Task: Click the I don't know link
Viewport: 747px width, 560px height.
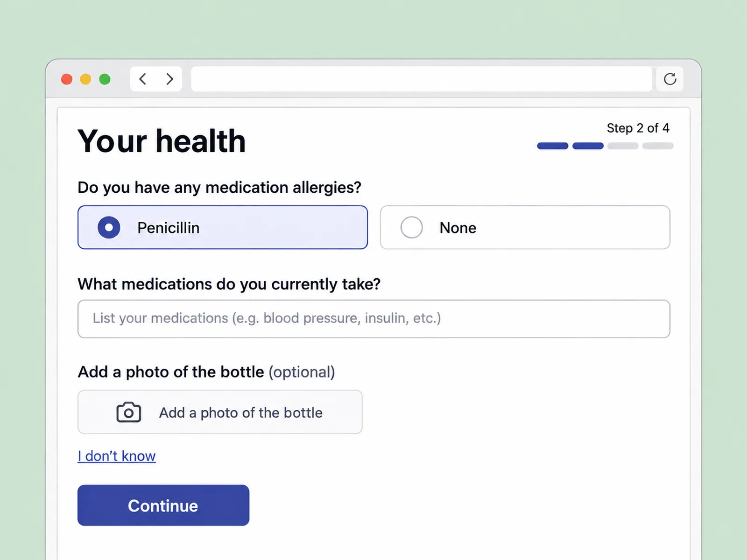Action: click(117, 456)
